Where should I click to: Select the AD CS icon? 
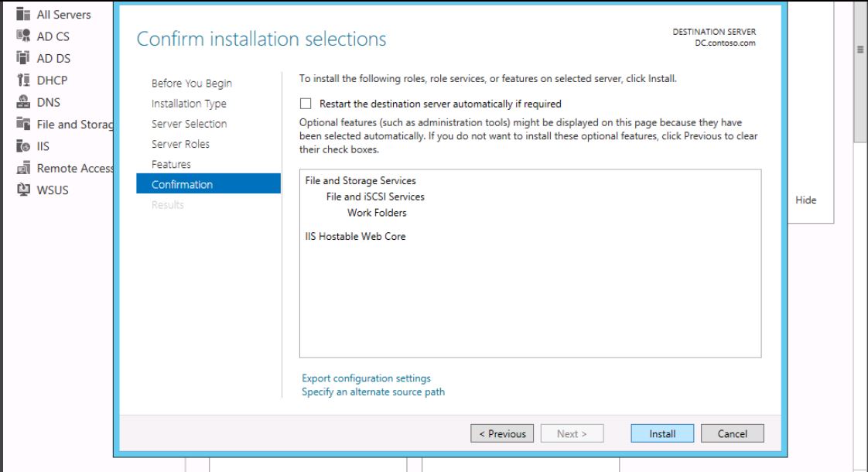point(22,36)
